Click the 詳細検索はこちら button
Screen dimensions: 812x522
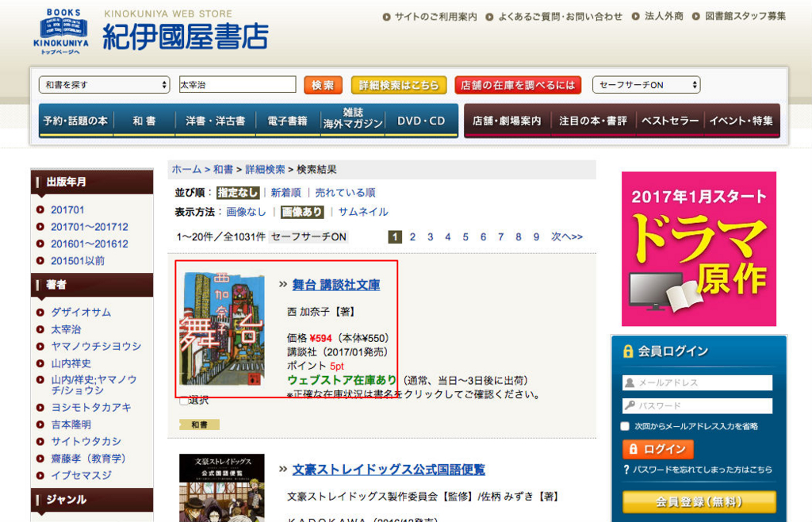click(x=399, y=85)
